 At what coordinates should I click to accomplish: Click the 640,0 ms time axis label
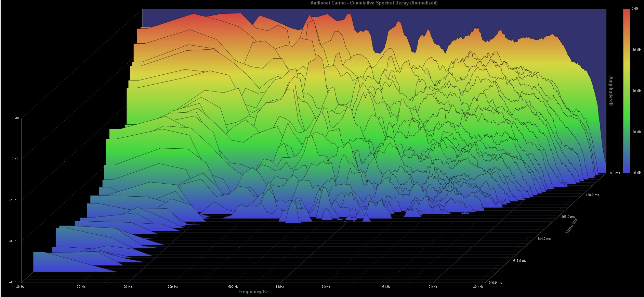pyautogui.click(x=495, y=283)
